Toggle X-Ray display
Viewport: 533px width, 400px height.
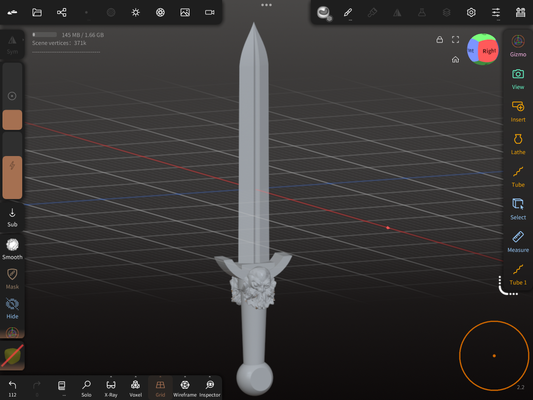111,388
